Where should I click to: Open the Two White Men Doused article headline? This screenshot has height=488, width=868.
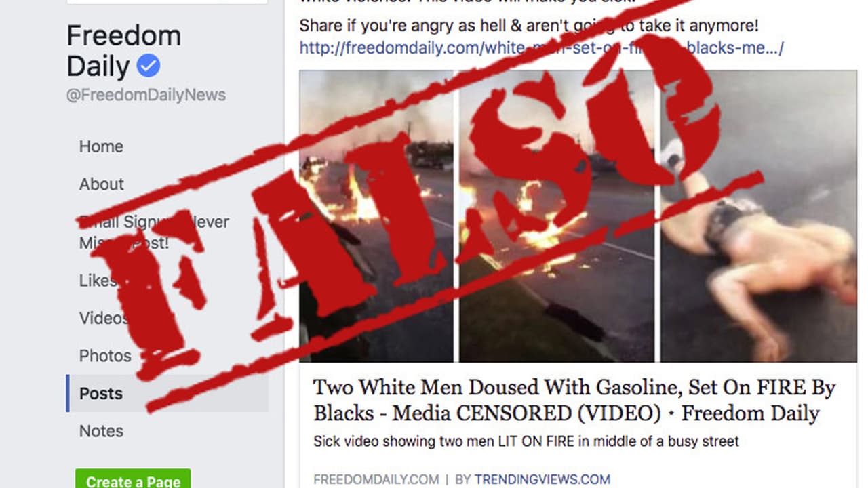point(574,401)
